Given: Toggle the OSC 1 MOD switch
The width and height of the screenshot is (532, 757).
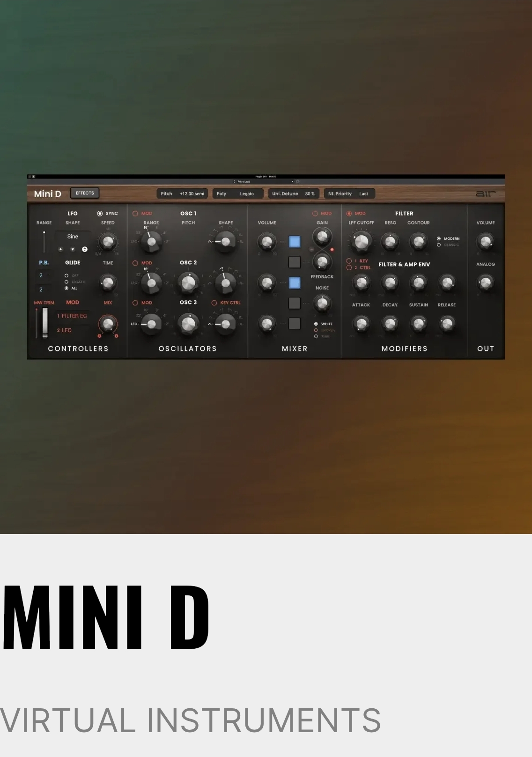Looking at the screenshot, I should [x=135, y=214].
